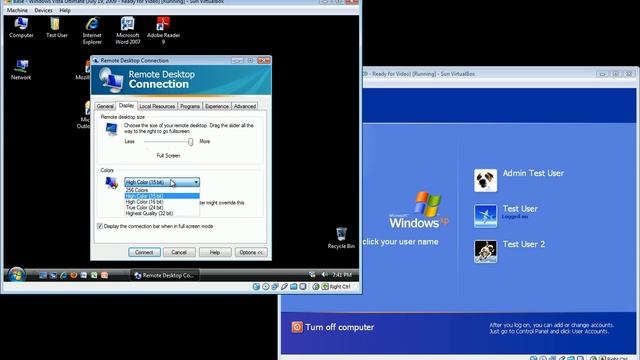
Task: Switch to the Local Resources tab
Action: click(157, 106)
